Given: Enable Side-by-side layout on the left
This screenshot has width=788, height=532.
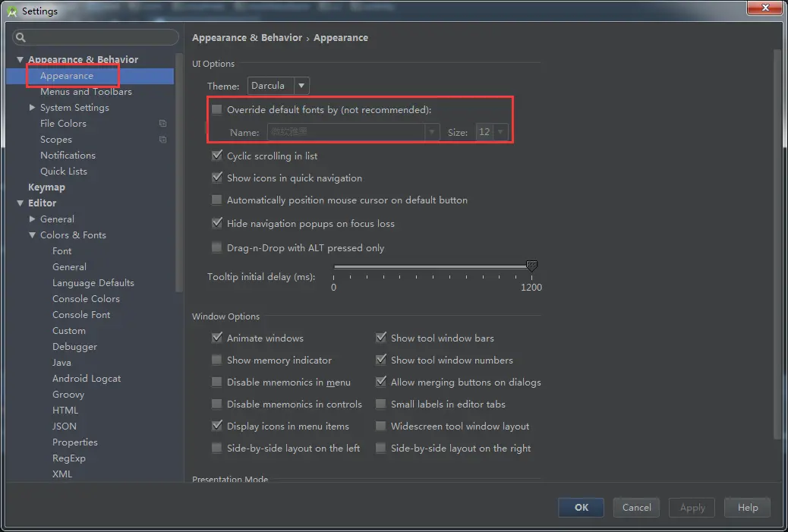Looking at the screenshot, I should 216,448.
